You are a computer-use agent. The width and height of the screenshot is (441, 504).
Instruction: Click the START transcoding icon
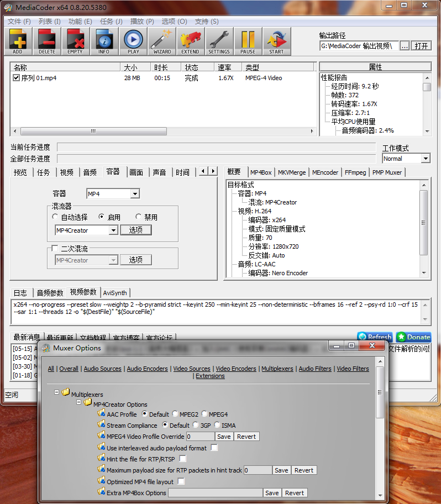pyautogui.click(x=276, y=41)
